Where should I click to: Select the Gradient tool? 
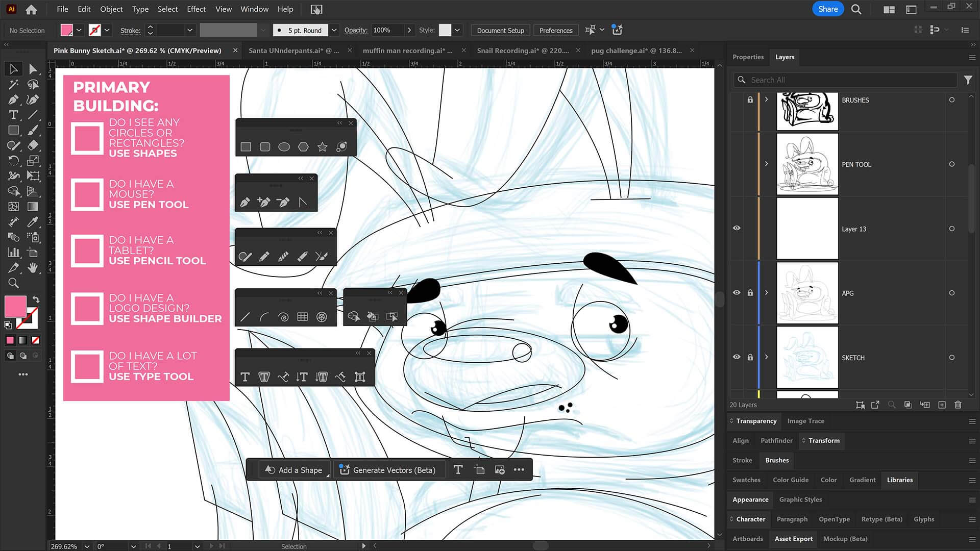pyautogui.click(x=33, y=207)
